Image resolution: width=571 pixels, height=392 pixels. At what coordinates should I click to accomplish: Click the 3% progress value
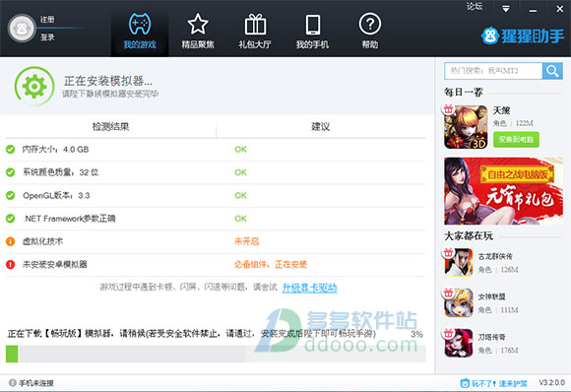417,334
